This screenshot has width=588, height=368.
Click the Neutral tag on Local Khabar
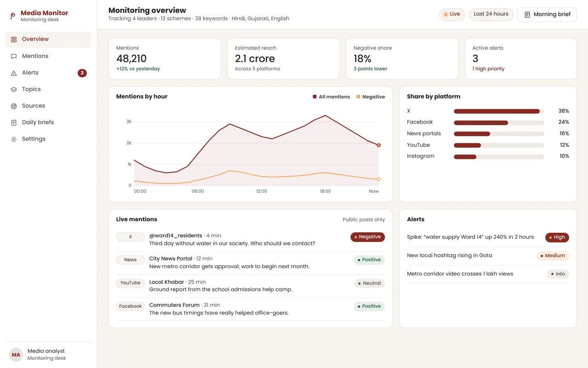click(369, 283)
